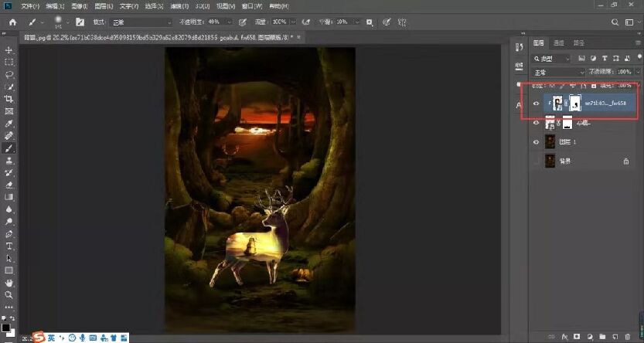Show the hidden 背景 layer

point(536,161)
